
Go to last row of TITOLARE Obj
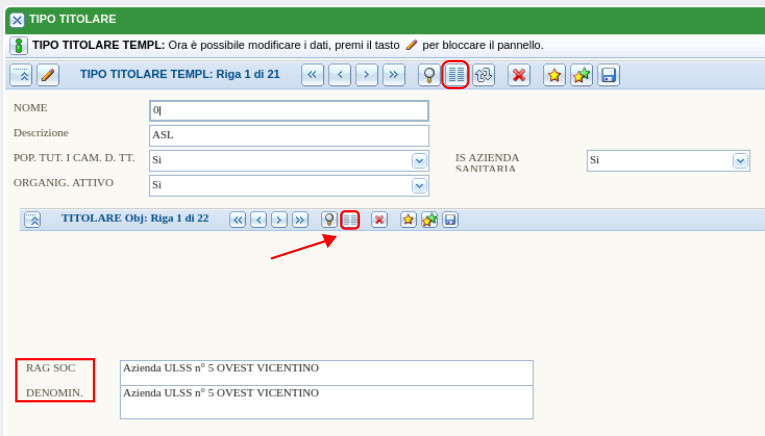300,220
